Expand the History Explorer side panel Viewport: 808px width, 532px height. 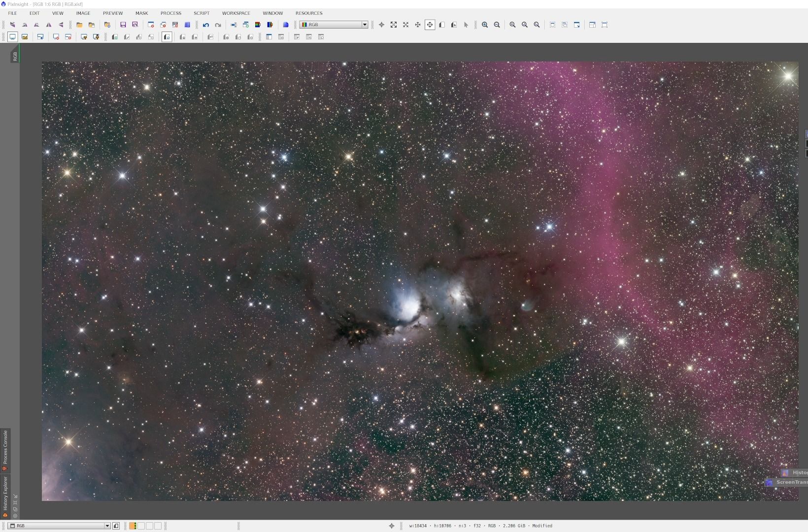coord(5,497)
